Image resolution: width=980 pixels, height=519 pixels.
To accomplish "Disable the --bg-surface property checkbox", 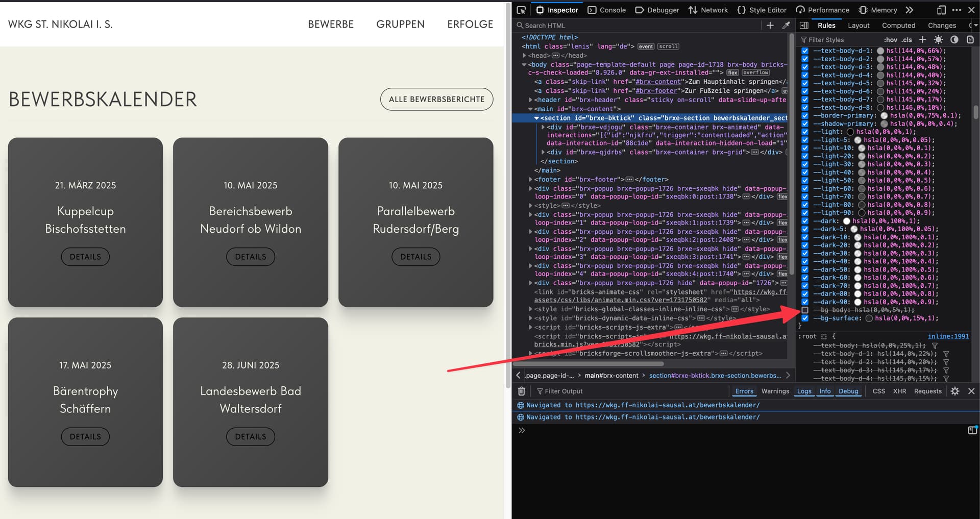I will click(x=805, y=318).
